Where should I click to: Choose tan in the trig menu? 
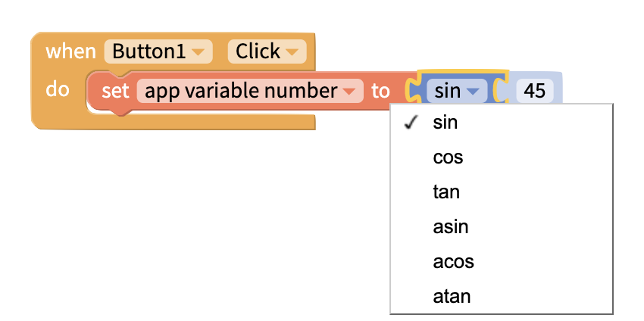(x=446, y=192)
